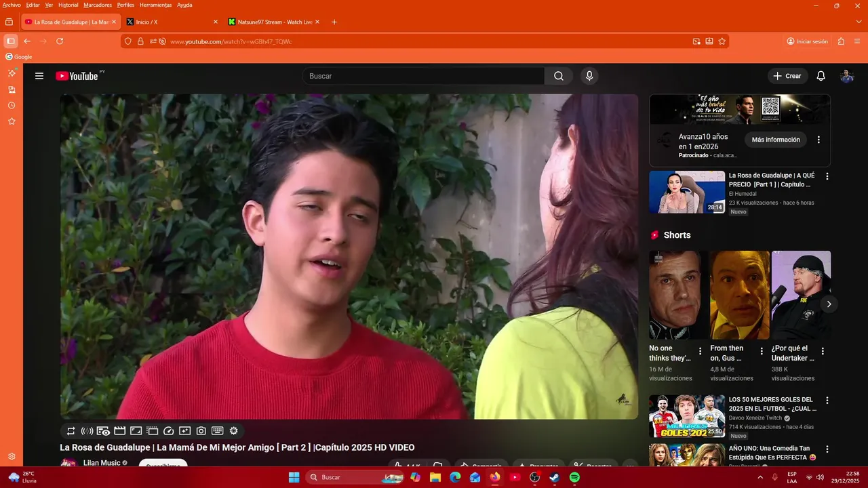Open the YouTube guide hamburger menu

(x=39, y=76)
